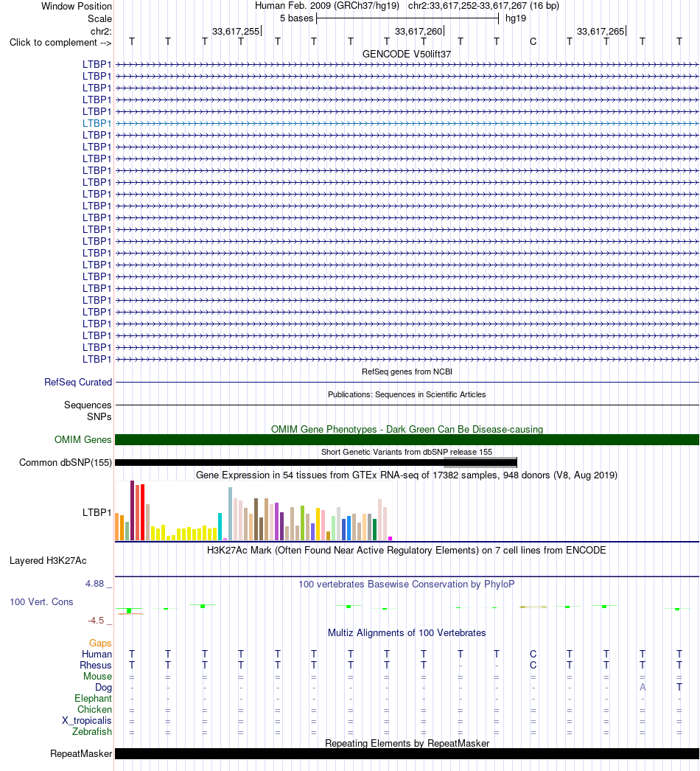Select the Zebrafish alignment row label
Image resolution: width=700 pixels, height=771 pixels.
click(92, 732)
